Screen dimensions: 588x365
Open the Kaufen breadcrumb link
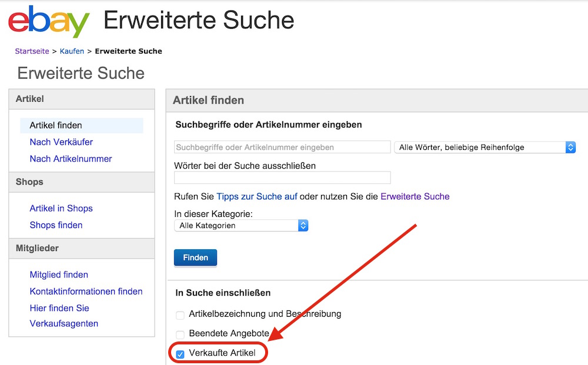click(72, 51)
